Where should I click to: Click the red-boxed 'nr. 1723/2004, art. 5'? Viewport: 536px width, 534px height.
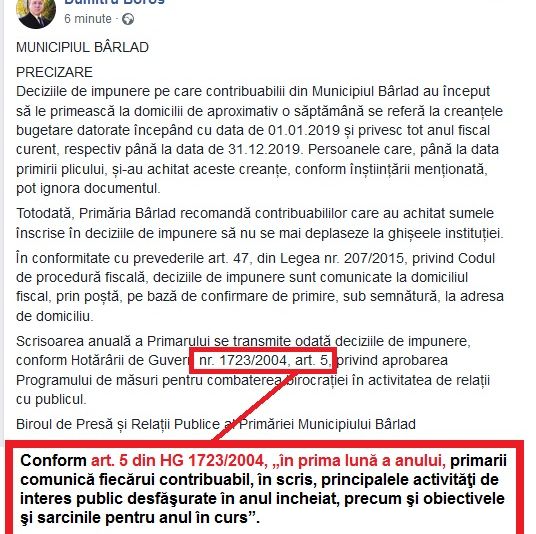click(264, 360)
